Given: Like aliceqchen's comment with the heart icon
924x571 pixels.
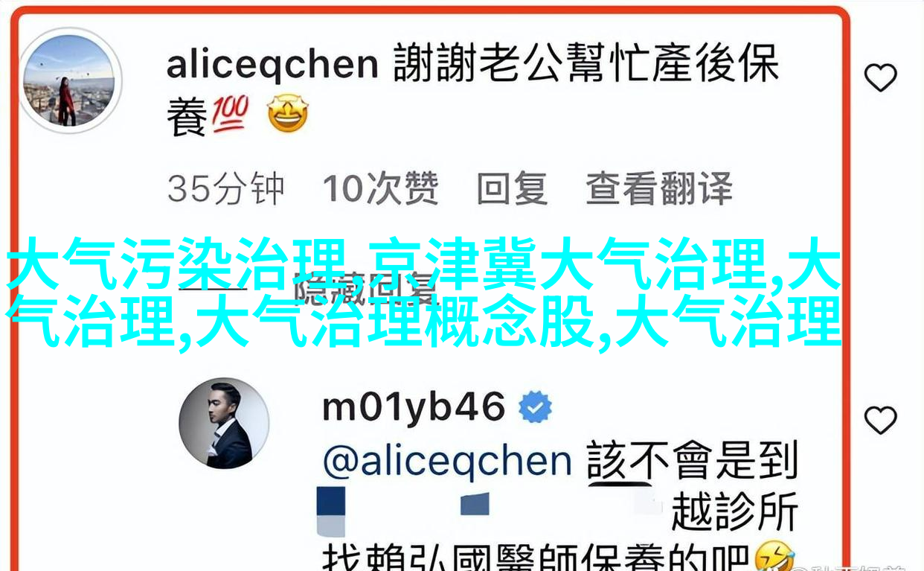Looking at the screenshot, I should coord(880,77).
